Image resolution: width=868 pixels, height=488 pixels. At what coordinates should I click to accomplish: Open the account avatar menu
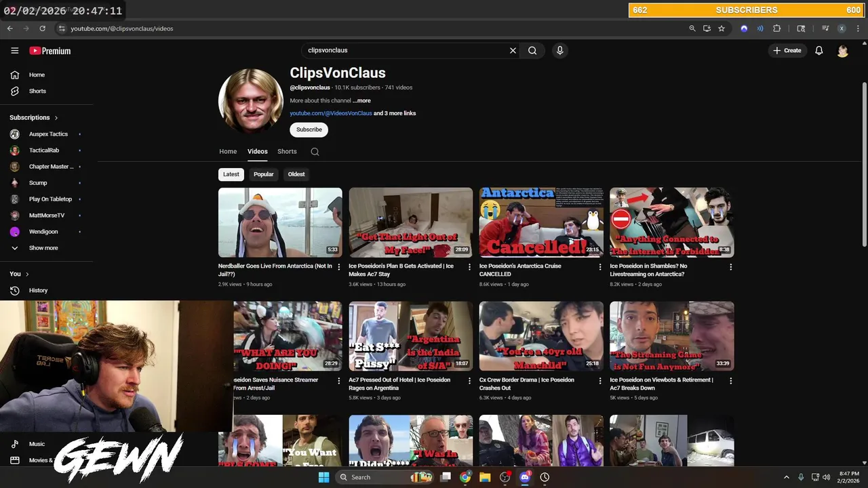(842, 51)
